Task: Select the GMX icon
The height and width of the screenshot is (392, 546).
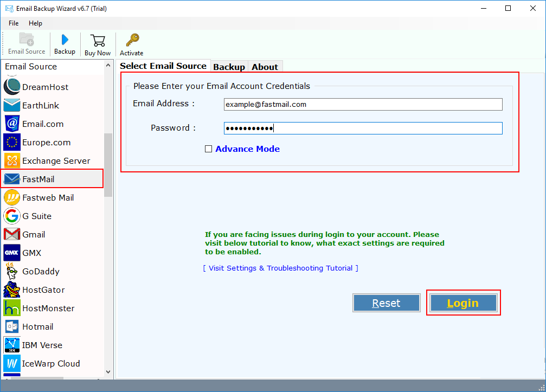Action: (x=12, y=253)
